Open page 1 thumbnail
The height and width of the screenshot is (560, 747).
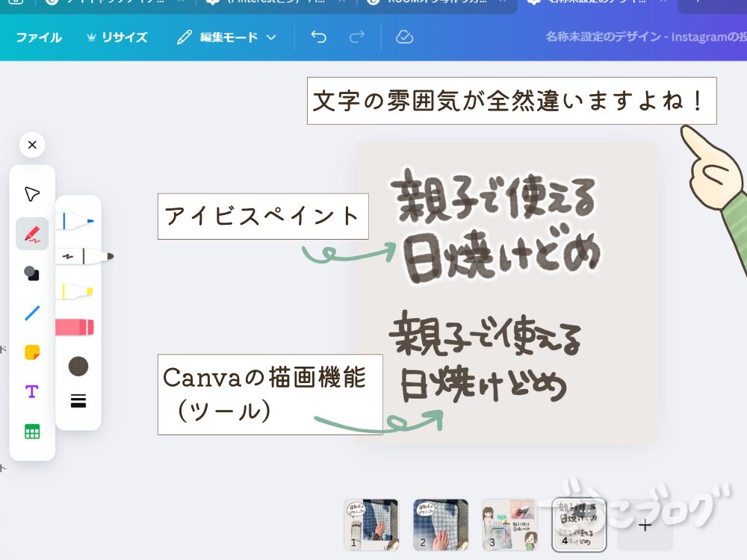coord(371,525)
